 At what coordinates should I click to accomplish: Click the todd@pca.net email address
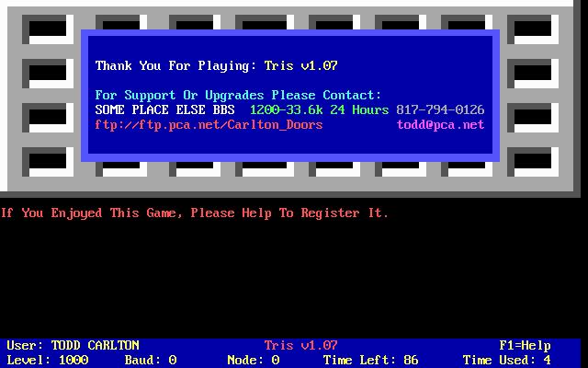click(440, 125)
